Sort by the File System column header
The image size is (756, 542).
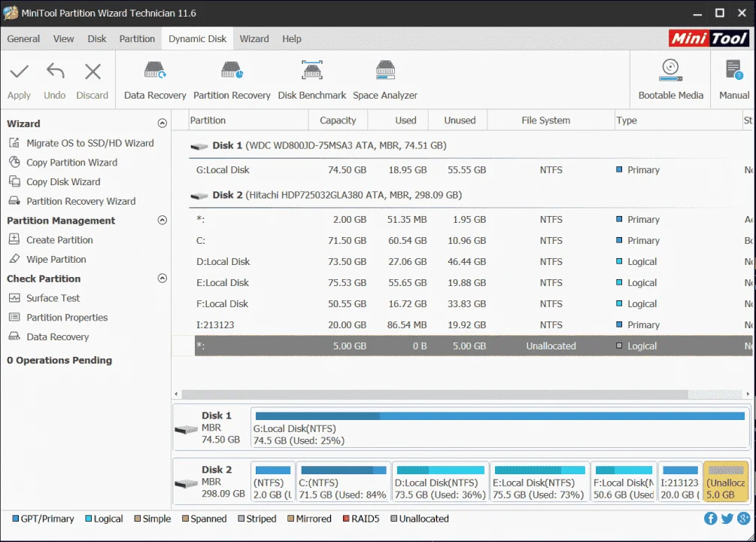point(550,120)
